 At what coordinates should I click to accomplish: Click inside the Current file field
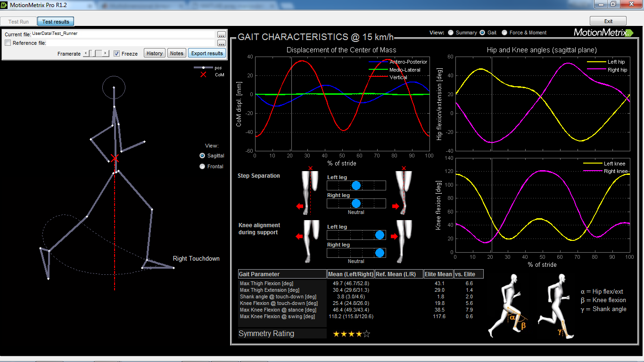tap(118, 34)
